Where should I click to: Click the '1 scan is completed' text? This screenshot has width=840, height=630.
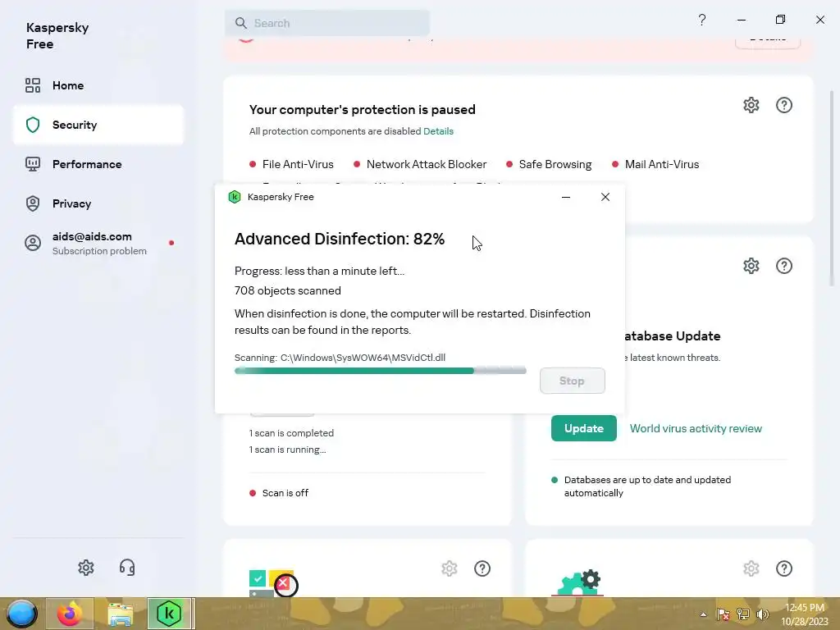[291, 433]
